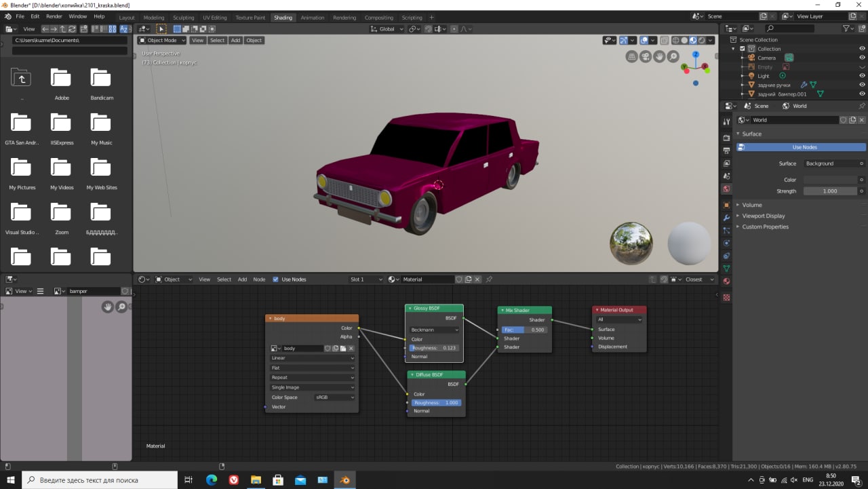Toggle visibility of the Light object
This screenshot has width=868, height=489.
click(x=862, y=76)
